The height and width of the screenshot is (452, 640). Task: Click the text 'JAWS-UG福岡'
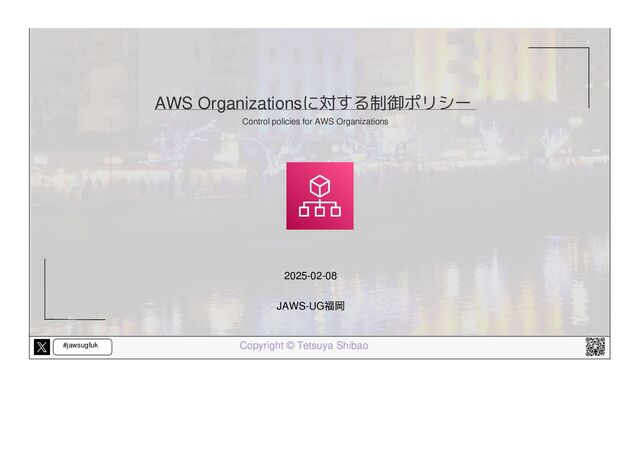coord(311,306)
